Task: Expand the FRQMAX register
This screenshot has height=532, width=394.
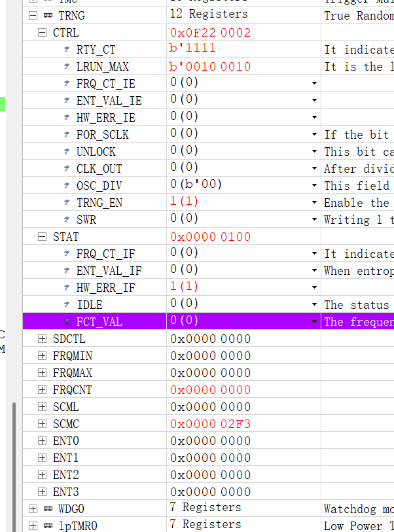Action: click(x=42, y=372)
